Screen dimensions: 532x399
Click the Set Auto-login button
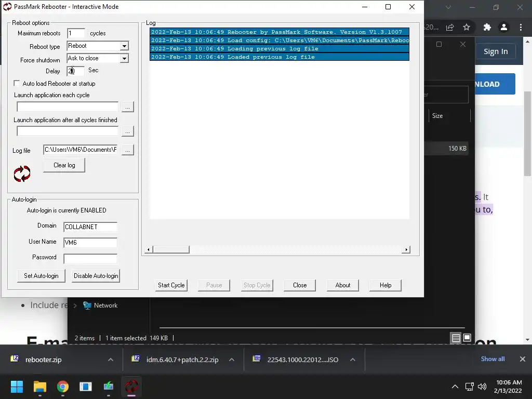coord(41,276)
